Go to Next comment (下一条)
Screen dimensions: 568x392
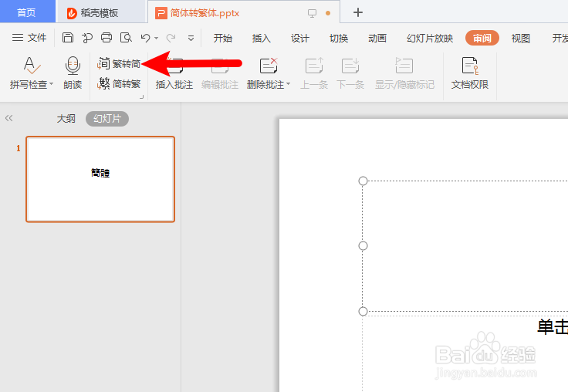point(350,73)
